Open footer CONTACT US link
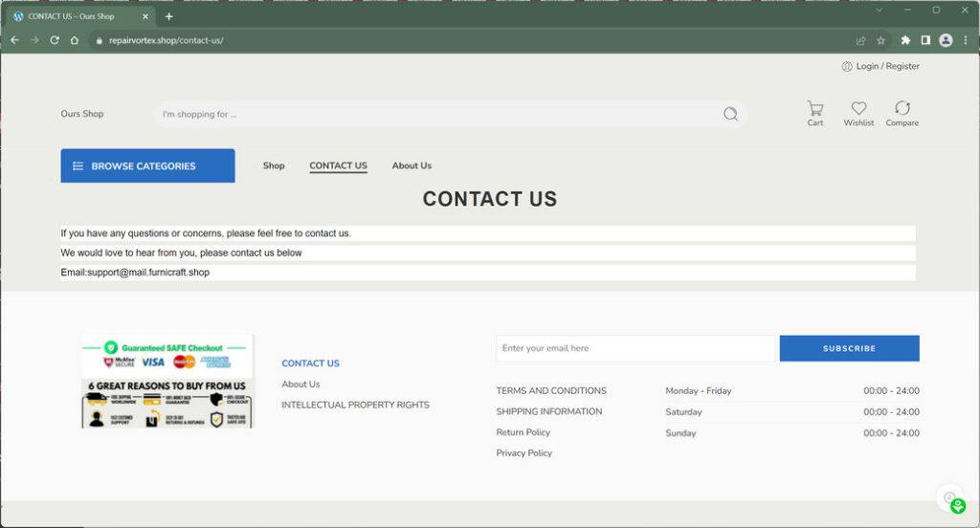The image size is (980, 528). [311, 363]
